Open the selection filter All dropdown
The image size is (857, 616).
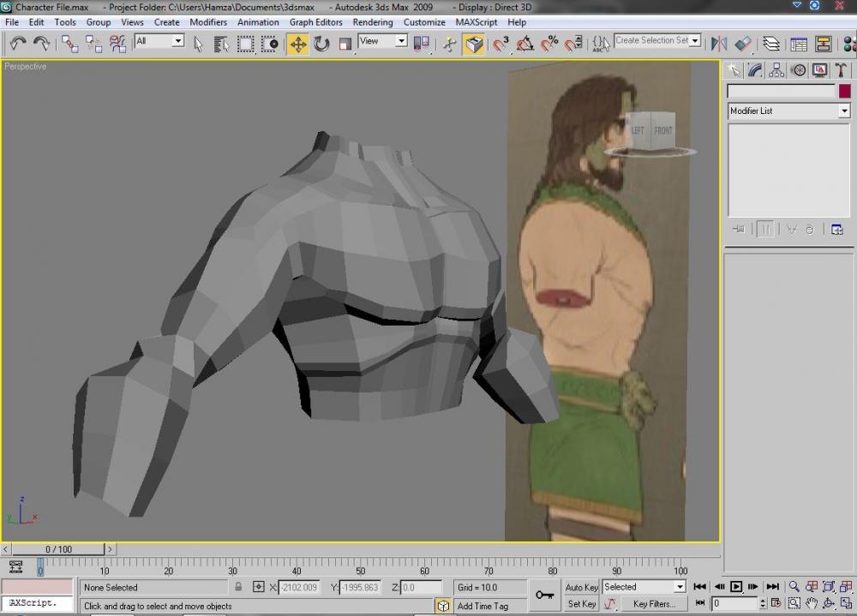(x=177, y=41)
